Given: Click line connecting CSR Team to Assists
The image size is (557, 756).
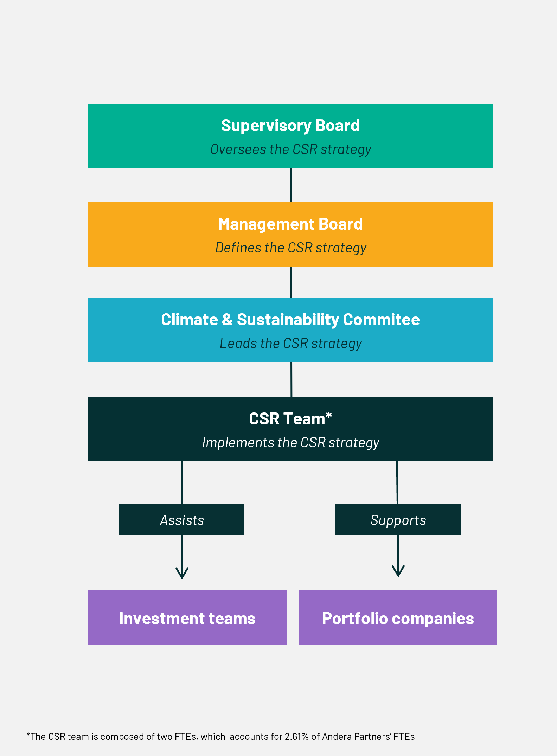Looking at the screenshot, I should pos(182,482).
